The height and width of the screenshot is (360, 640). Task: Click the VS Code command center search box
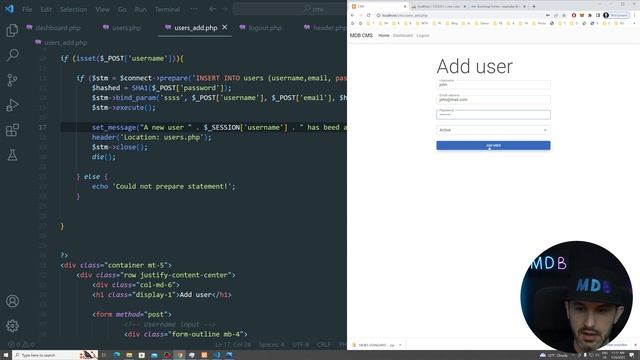(x=290, y=9)
